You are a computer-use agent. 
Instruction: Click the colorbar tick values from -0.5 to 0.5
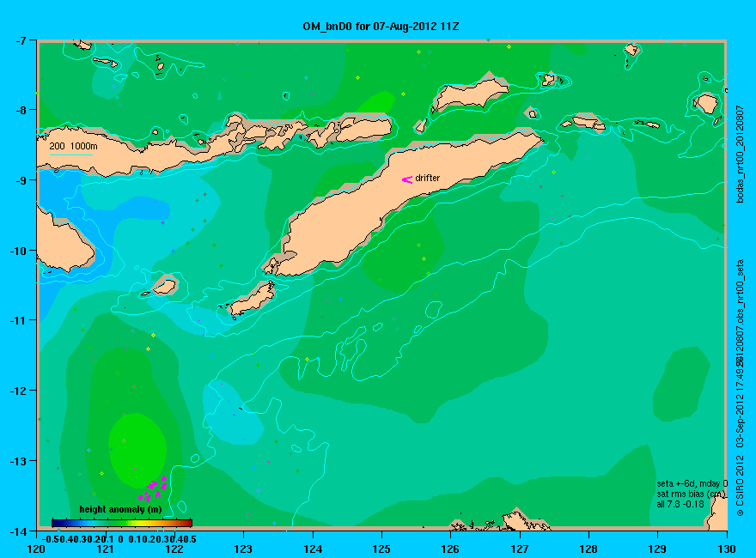(x=119, y=539)
